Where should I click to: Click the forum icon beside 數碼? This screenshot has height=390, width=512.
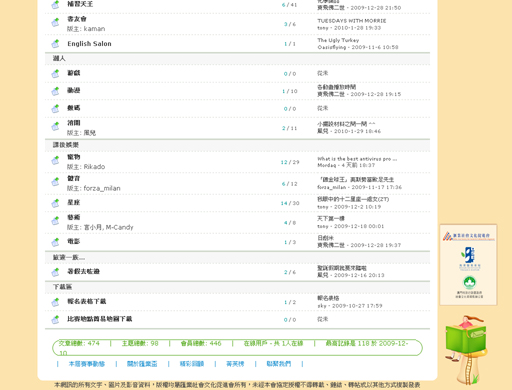pos(55,109)
